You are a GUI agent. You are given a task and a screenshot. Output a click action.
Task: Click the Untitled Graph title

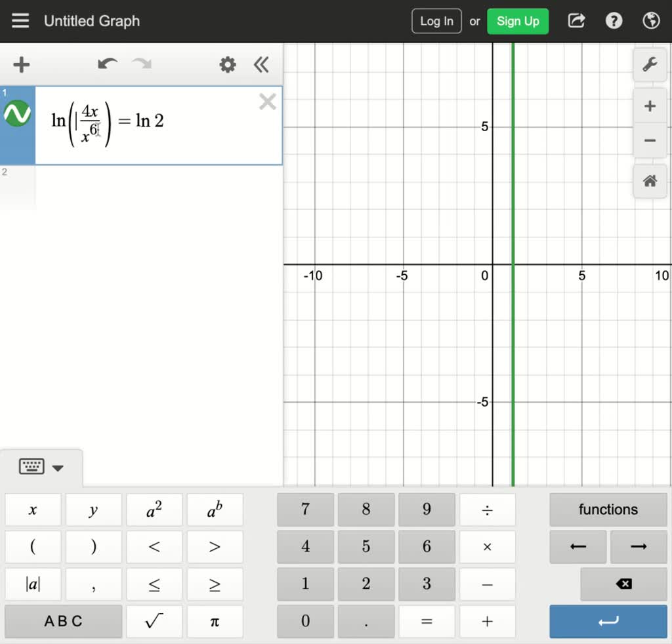[91, 20]
